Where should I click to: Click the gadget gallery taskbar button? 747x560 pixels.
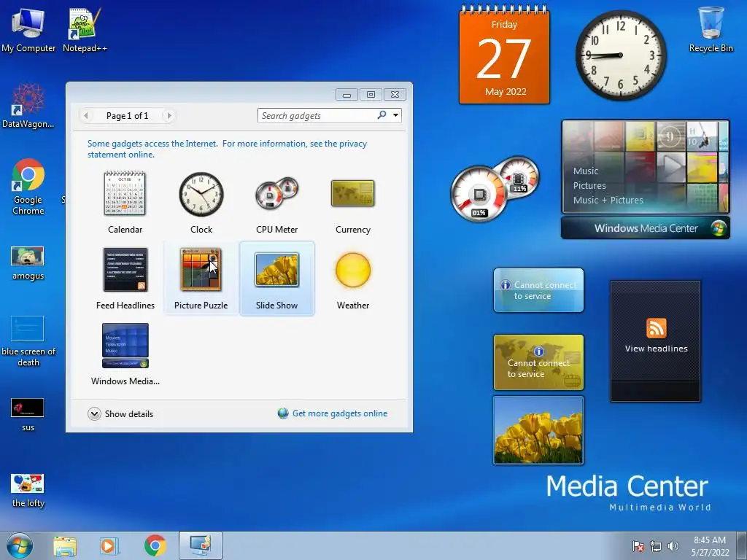point(201,545)
